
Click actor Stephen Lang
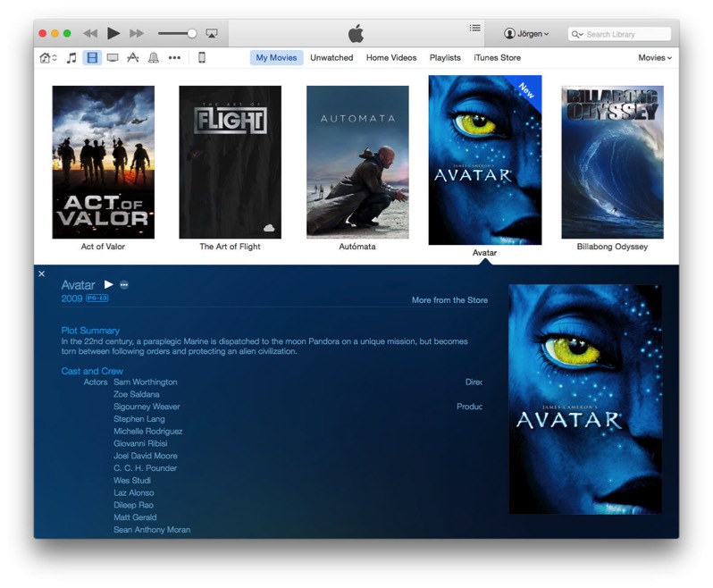pyautogui.click(x=139, y=419)
